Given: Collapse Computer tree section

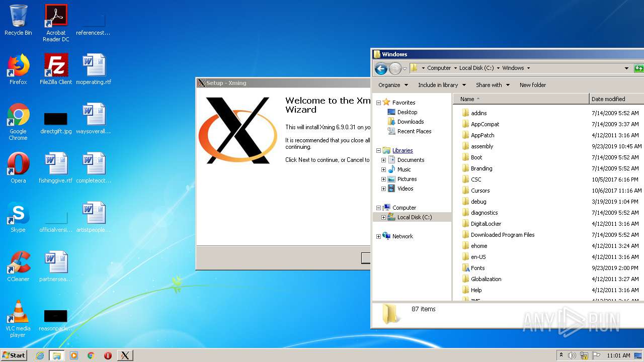Looking at the screenshot, I should (x=378, y=208).
